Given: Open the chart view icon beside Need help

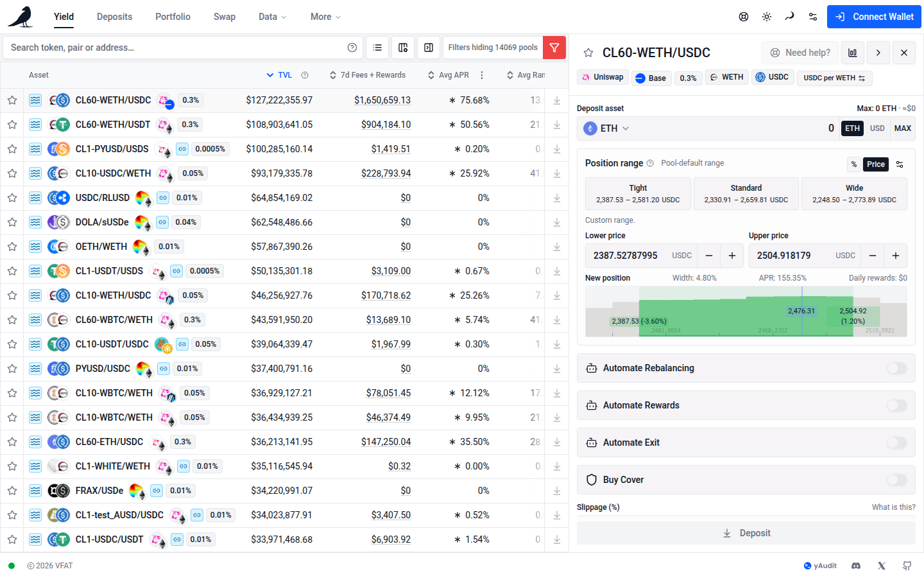Looking at the screenshot, I should coord(852,53).
